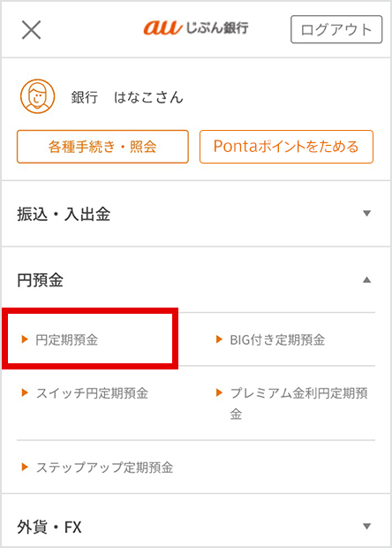Collapse the 円預金 section arrow
The width and height of the screenshot is (392, 548).
click(x=367, y=279)
